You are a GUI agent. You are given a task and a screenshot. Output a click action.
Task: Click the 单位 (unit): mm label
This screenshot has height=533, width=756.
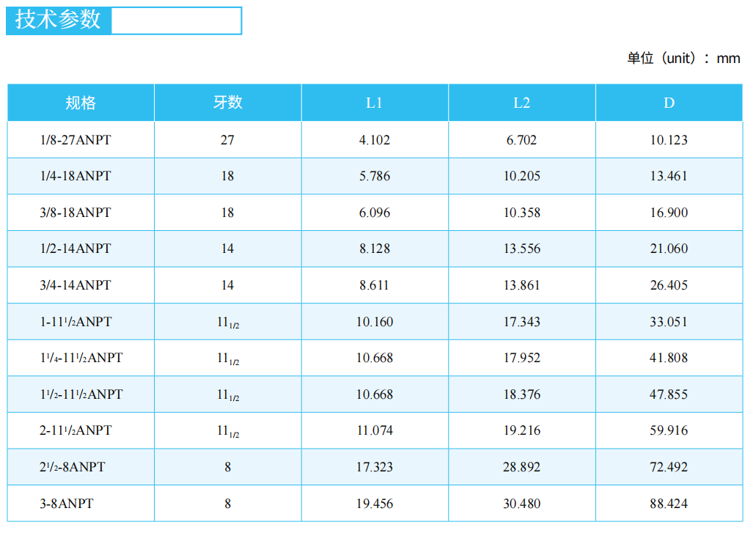tap(683, 59)
